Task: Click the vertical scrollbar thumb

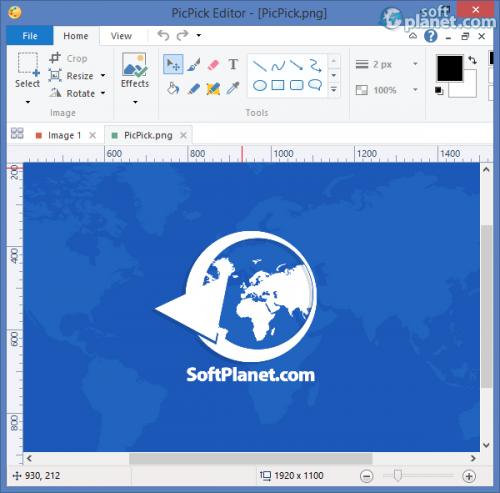Action: click(487, 306)
